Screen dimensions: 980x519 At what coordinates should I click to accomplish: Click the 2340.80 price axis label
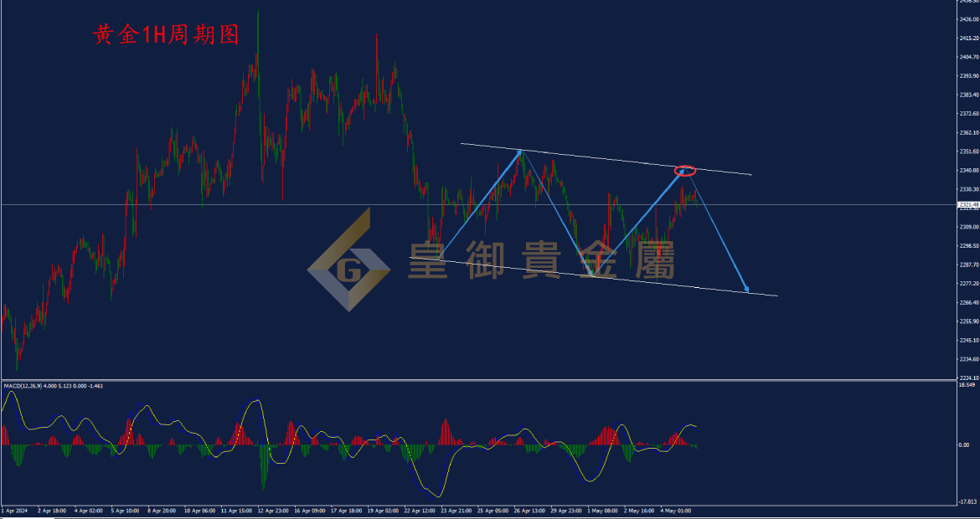coord(970,171)
